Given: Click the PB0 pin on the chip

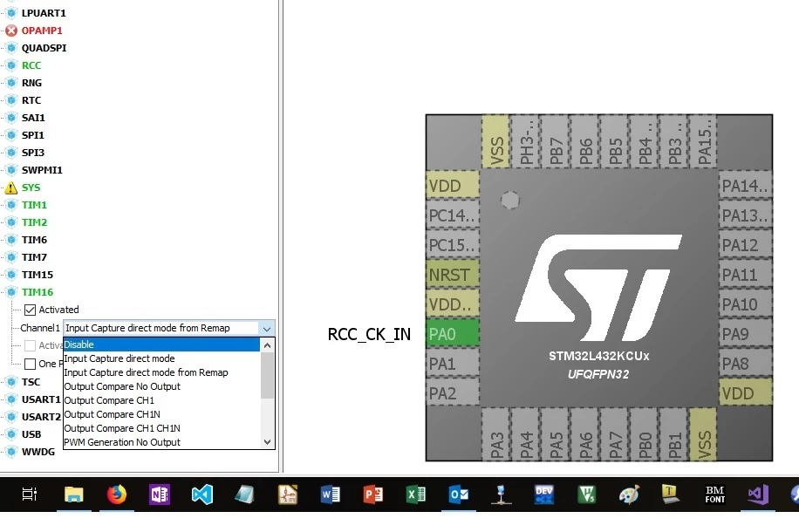Looking at the screenshot, I should [x=645, y=434].
